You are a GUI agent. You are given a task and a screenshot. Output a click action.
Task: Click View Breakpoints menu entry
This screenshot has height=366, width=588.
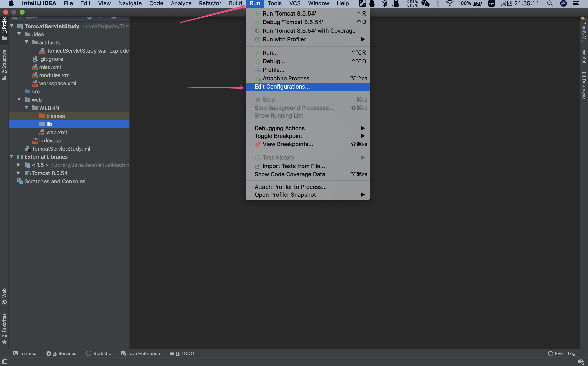click(288, 144)
